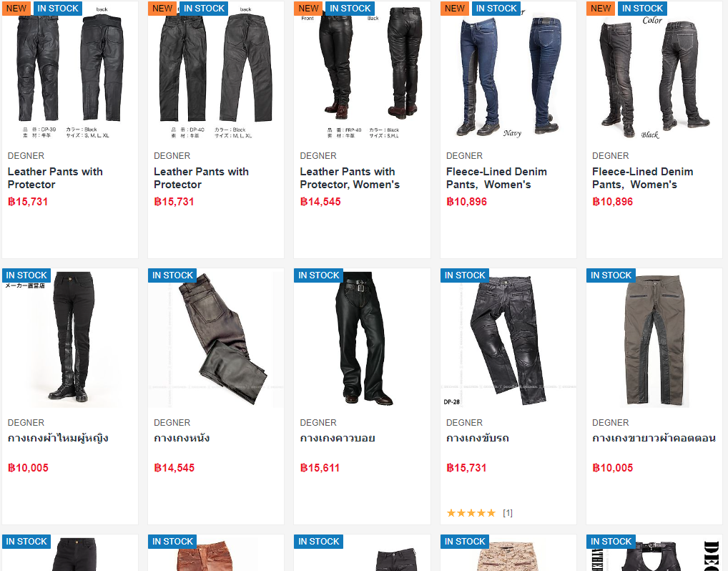Click ฿15,611 price on the cowboy pants
The height and width of the screenshot is (571, 728).
320,468
